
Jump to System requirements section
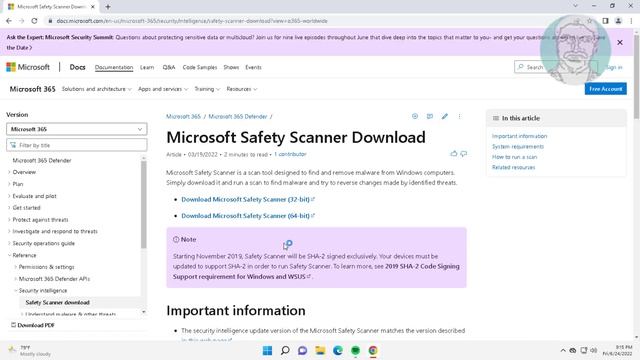click(518, 147)
